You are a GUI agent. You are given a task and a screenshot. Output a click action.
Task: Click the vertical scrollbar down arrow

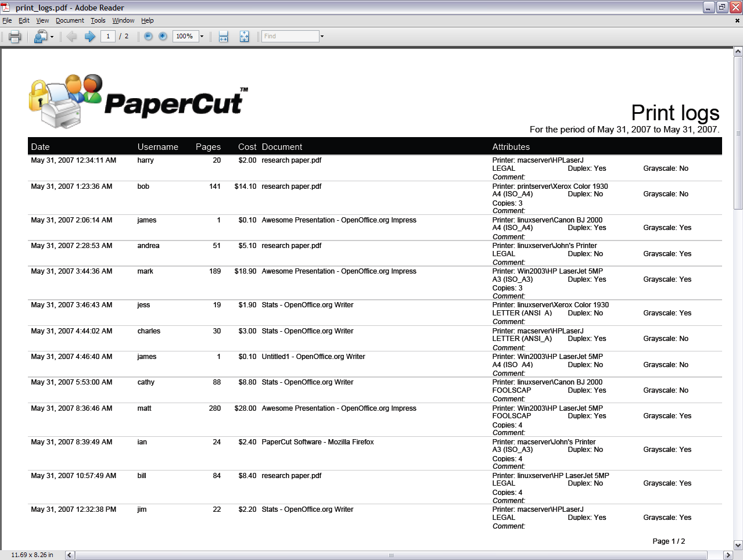(x=738, y=545)
